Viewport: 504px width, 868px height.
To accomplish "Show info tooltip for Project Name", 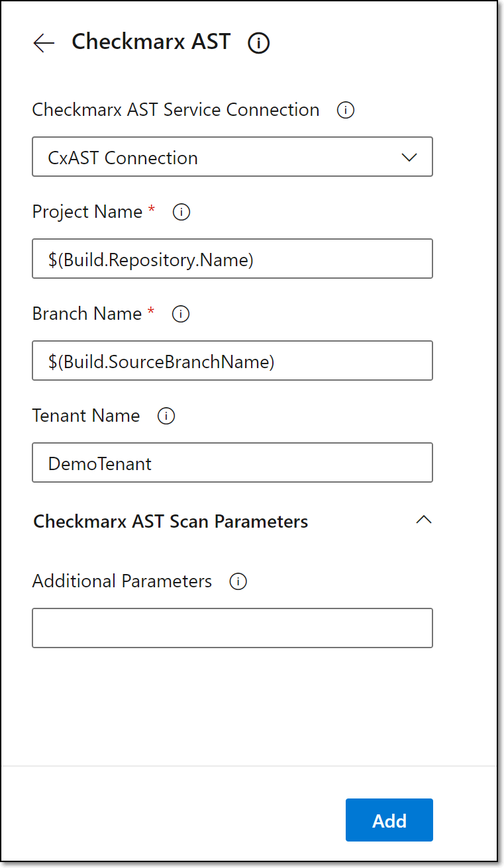I will (181, 212).
